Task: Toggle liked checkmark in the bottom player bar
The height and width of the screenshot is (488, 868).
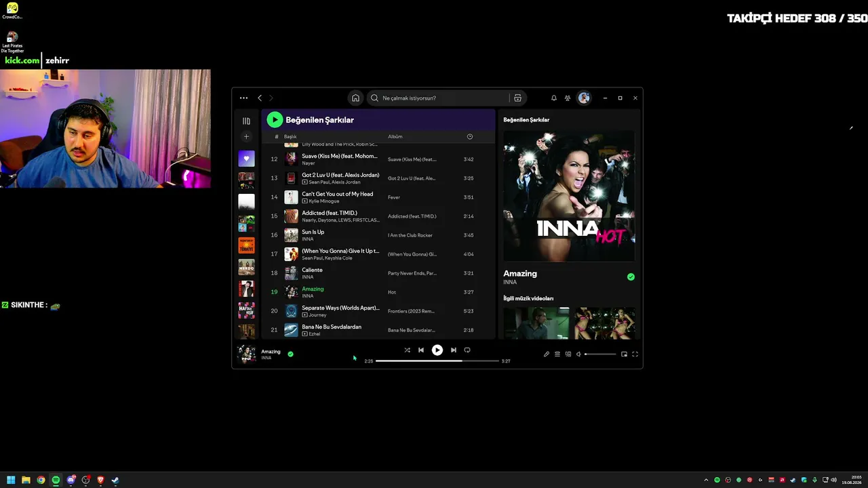Action: (x=290, y=354)
